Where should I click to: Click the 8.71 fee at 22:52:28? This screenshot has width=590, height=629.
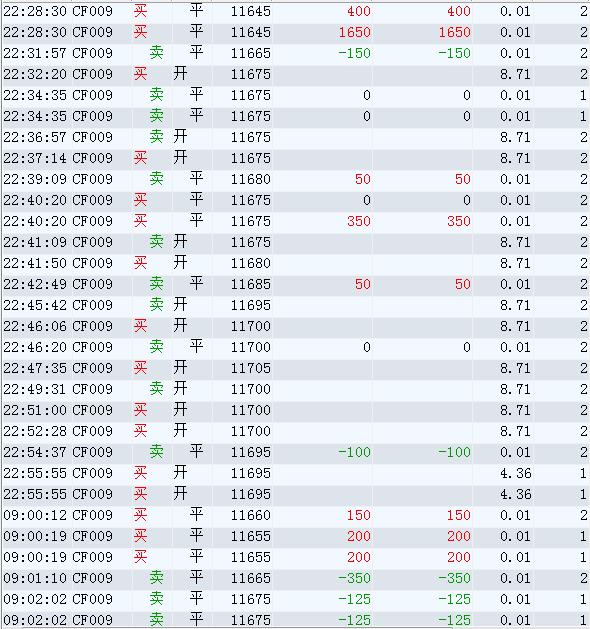(515, 431)
